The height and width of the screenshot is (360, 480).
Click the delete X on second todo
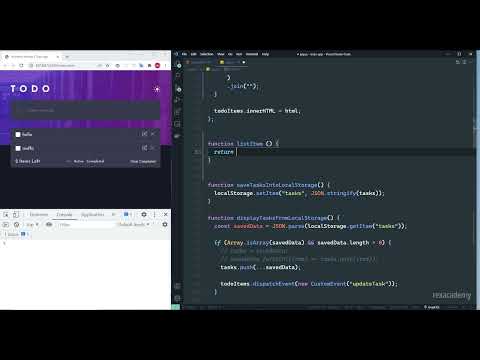153,148
